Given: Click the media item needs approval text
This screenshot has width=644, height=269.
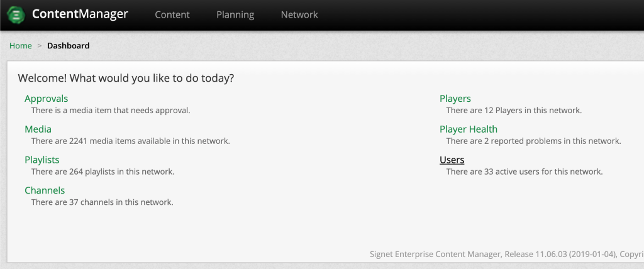Looking at the screenshot, I should (111, 111).
